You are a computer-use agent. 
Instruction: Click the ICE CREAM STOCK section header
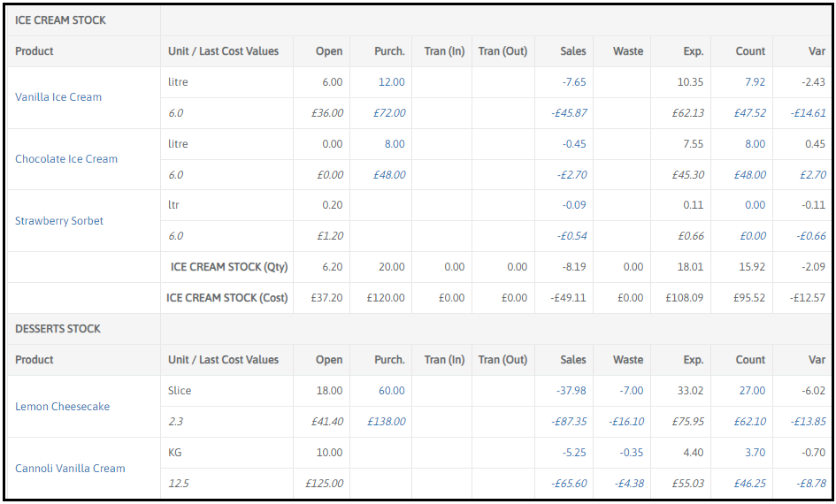pos(60,20)
